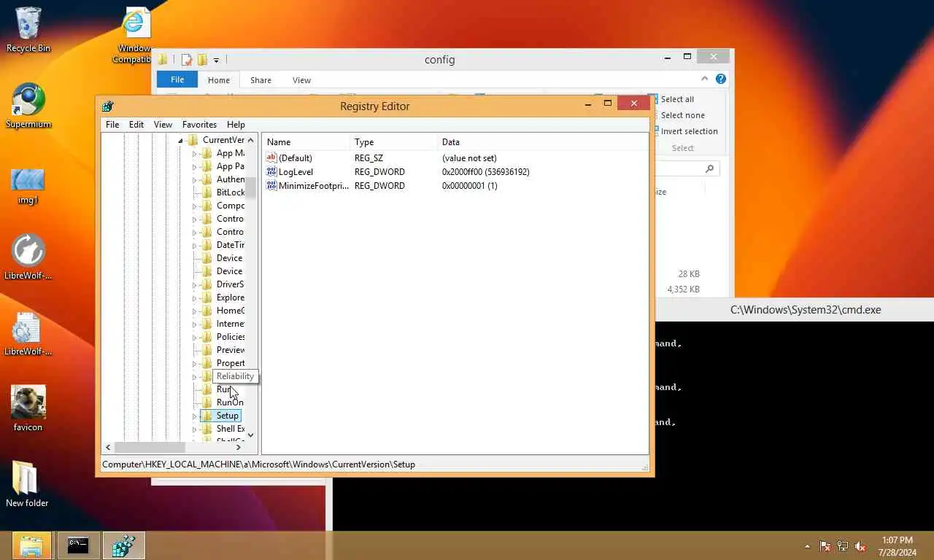The image size is (934, 560).
Task: Click the (Default) string value icon
Action: (x=271, y=157)
